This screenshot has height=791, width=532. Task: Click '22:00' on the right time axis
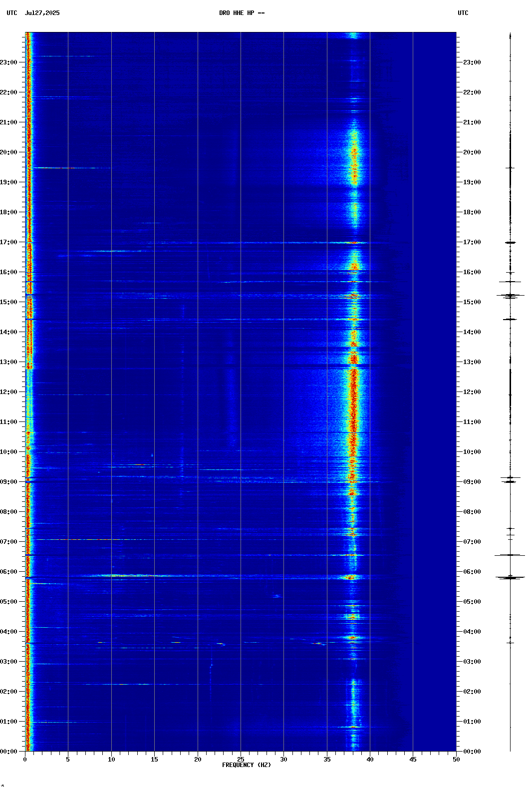click(472, 92)
